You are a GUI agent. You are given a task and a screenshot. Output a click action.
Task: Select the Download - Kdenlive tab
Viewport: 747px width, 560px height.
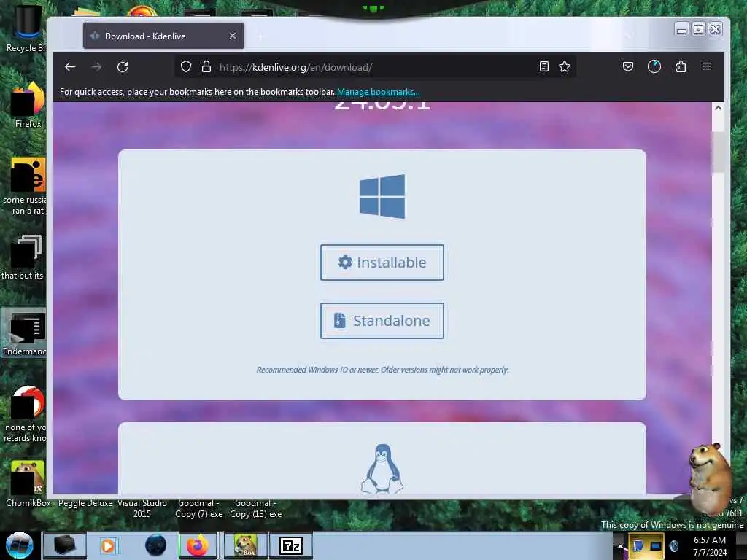tap(163, 36)
